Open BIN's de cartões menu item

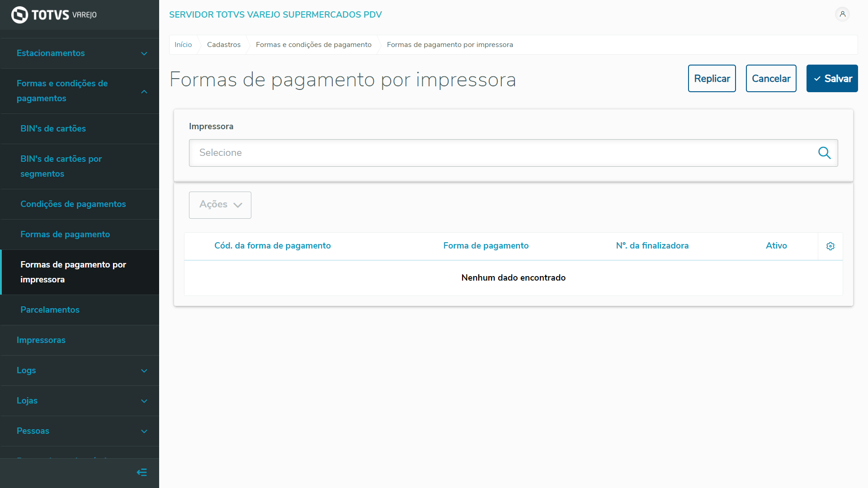(53, 129)
